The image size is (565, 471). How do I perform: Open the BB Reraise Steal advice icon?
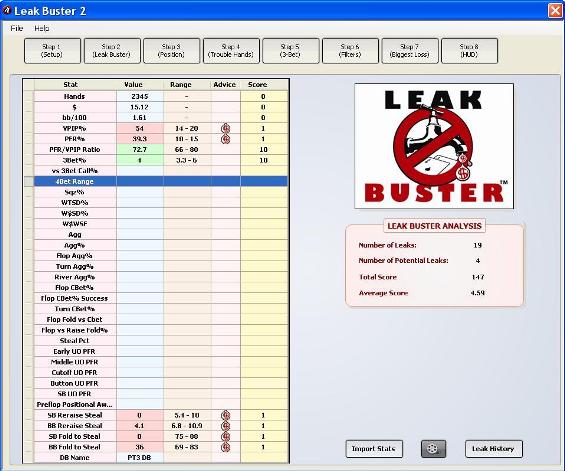tap(226, 426)
